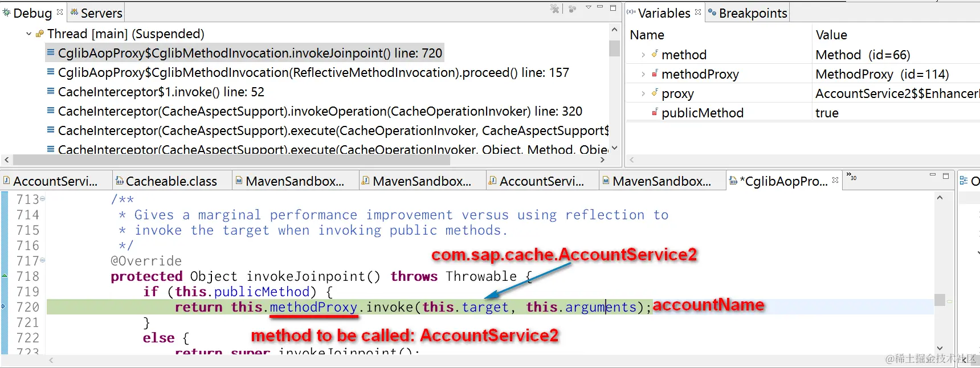Select the Thread [main] (Suspended) entry
The image size is (980, 368).
[125, 34]
